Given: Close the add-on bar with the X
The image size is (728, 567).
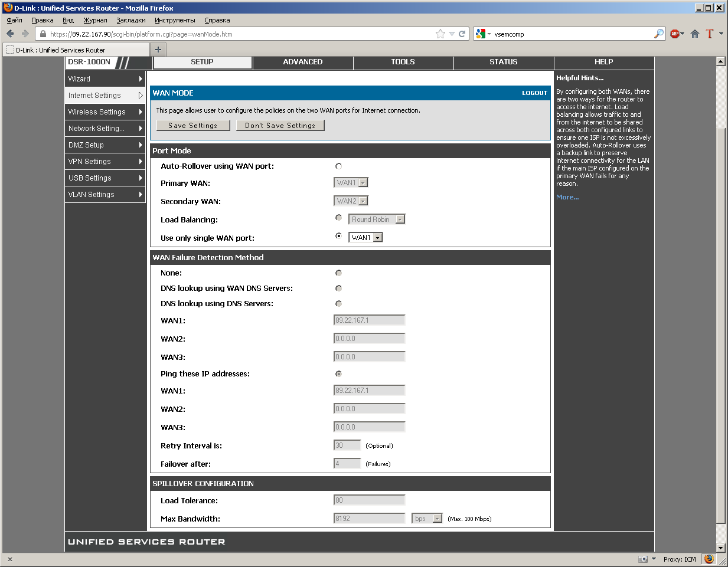Looking at the screenshot, I should coord(9,559).
